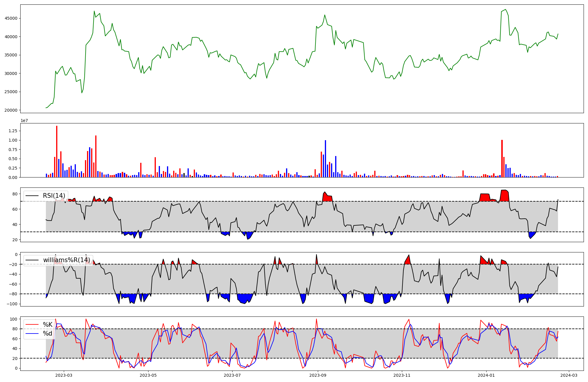This screenshot has width=588, height=382.
Task: Click the williams%R(14) legend label
Action: pos(66,260)
